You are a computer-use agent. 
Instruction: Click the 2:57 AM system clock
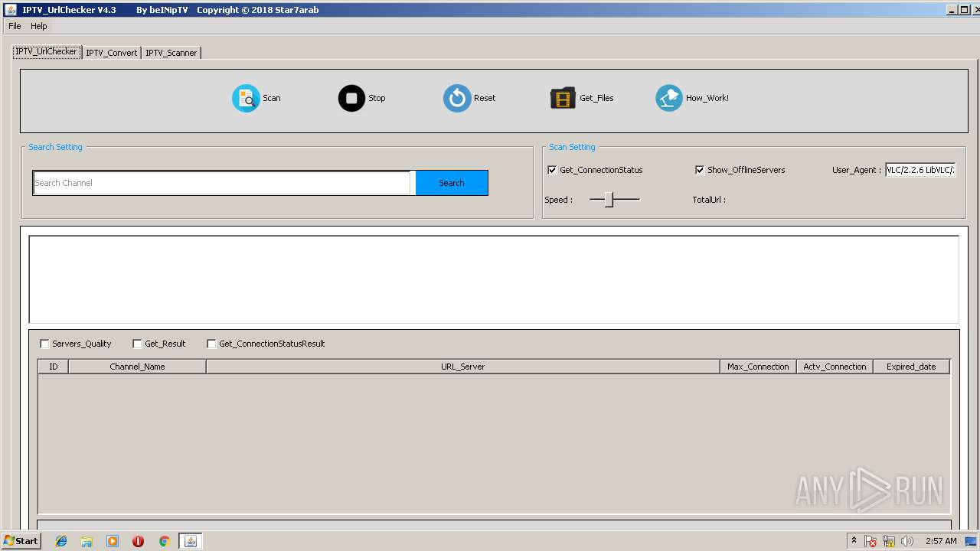tap(941, 541)
